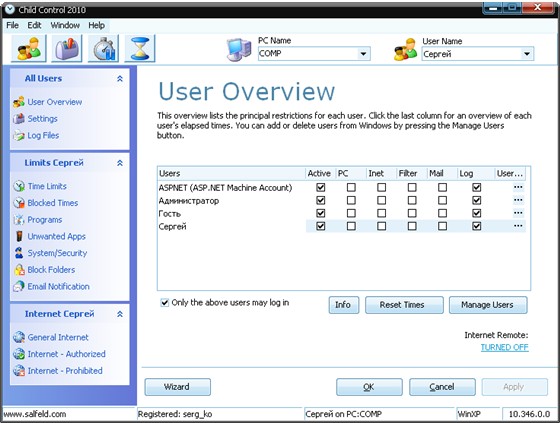Select the computer icon beside PC Name

pyautogui.click(x=239, y=50)
